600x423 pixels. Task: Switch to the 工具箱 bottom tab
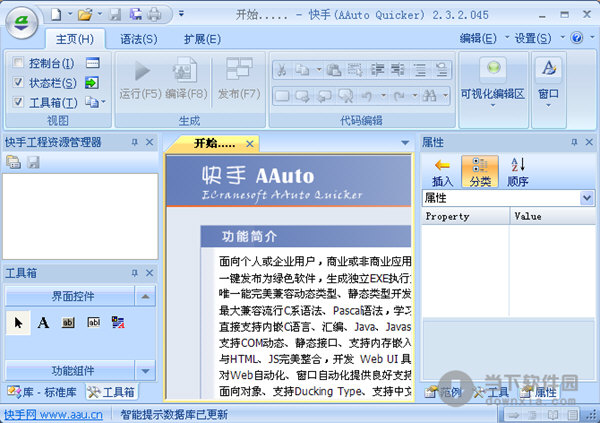coord(111,392)
